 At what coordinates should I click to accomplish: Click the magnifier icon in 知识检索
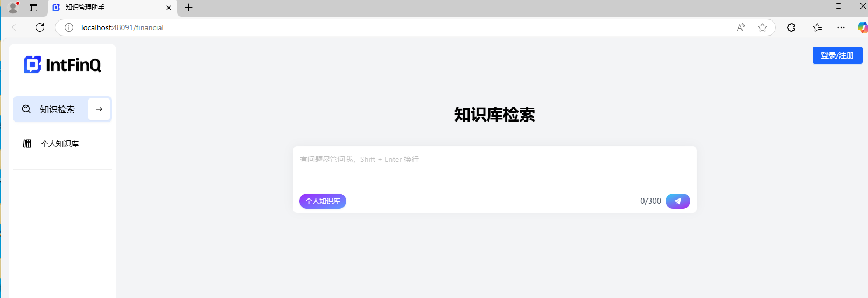(x=26, y=109)
